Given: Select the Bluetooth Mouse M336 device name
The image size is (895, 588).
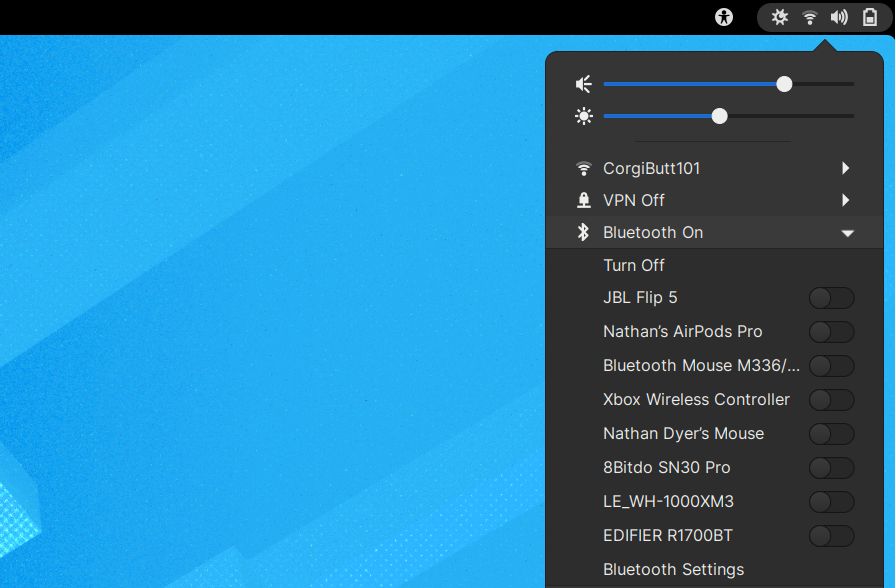Looking at the screenshot, I should tap(702, 366).
